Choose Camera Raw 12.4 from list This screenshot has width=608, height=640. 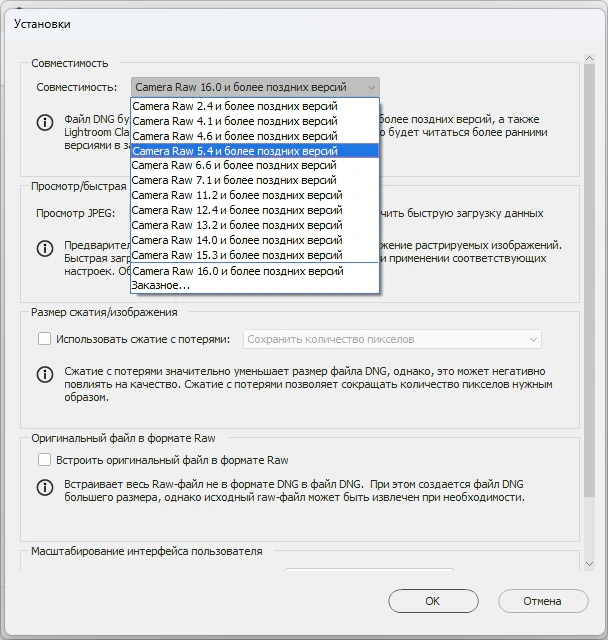(255, 210)
